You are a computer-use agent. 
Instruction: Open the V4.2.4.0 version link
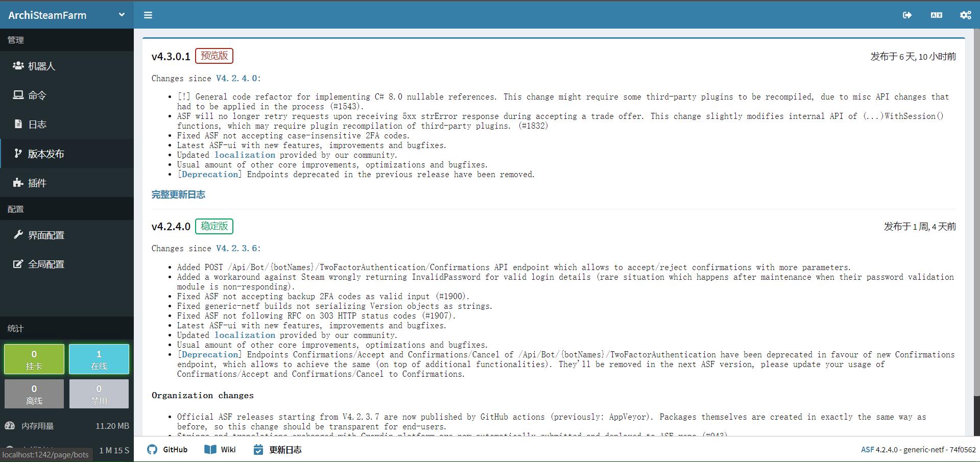[x=236, y=78]
